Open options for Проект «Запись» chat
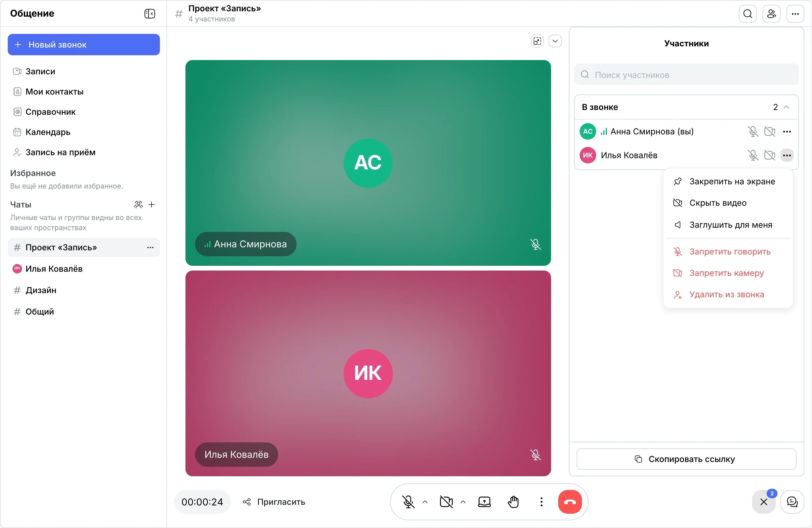 [150, 247]
